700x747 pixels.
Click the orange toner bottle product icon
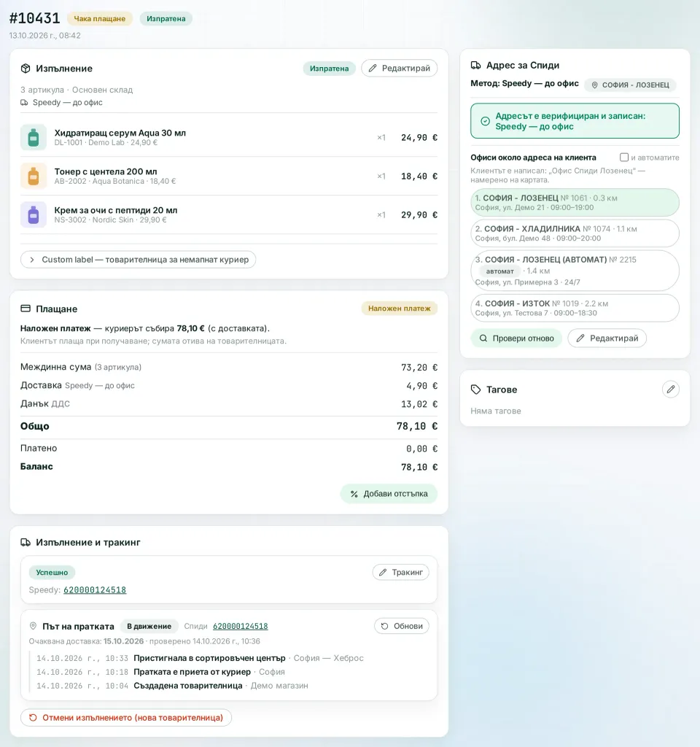pyautogui.click(x=34, y=176)
